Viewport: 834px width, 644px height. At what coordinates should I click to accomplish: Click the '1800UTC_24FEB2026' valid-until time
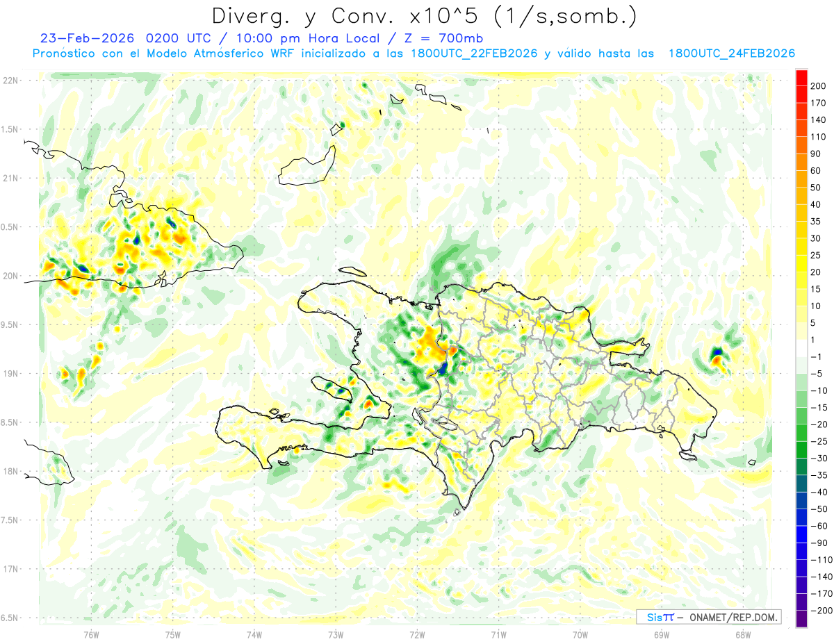pos(732,53)
